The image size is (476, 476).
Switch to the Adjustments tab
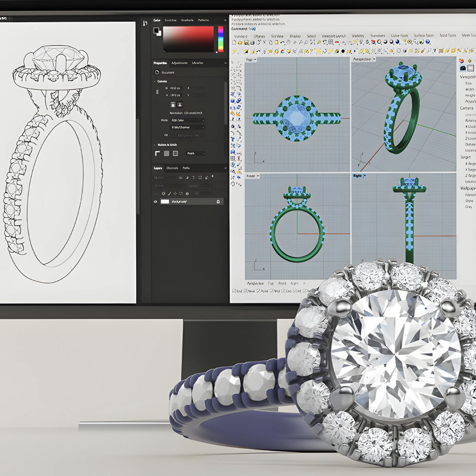coord(179,63)
